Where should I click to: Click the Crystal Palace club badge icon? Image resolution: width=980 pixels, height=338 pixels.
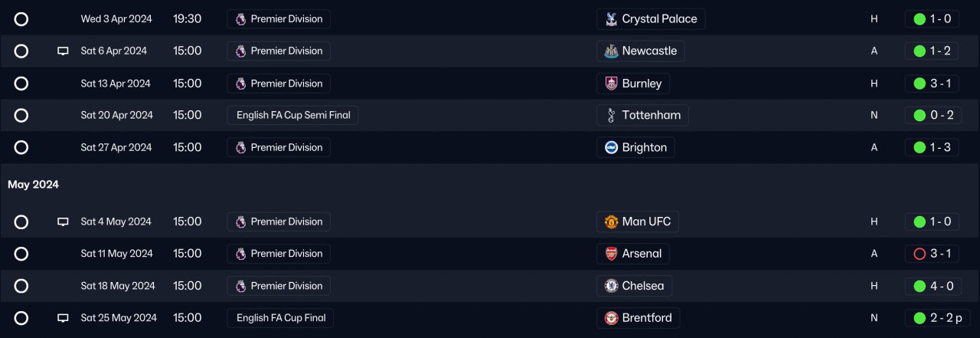coord(611,19)
